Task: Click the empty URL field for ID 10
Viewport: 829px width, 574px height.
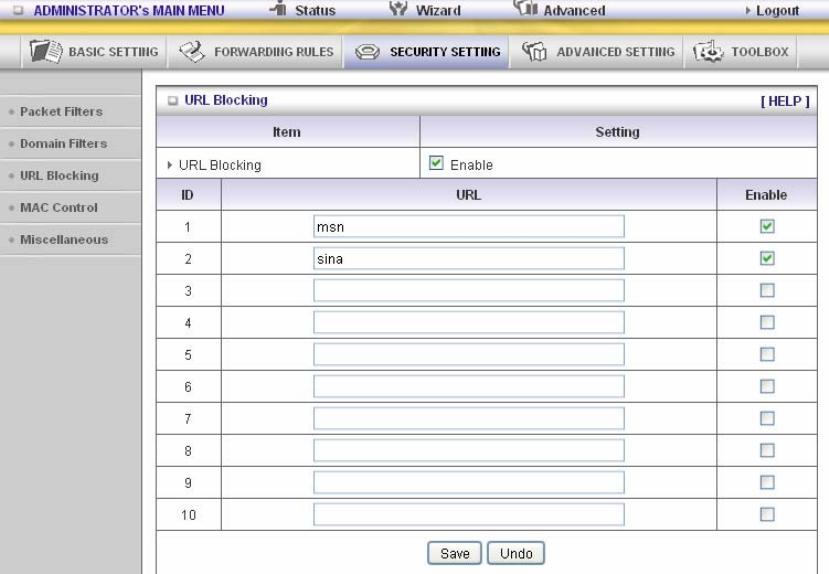Action: pos(468,514)
